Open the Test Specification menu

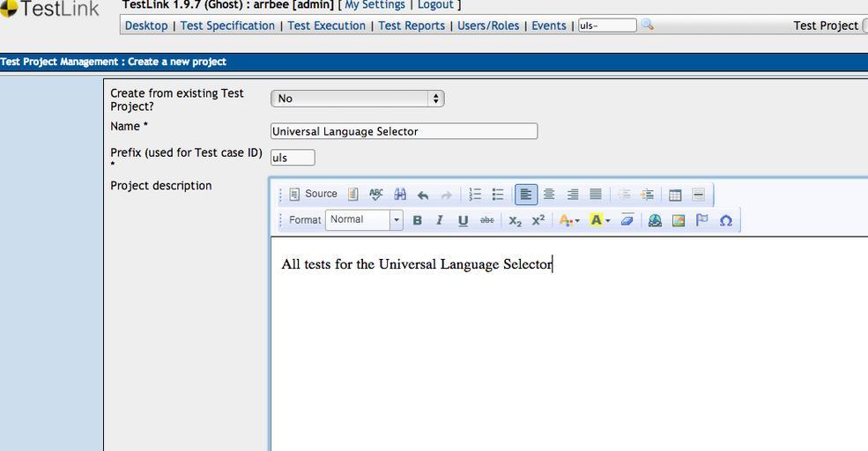pos(227,26)
